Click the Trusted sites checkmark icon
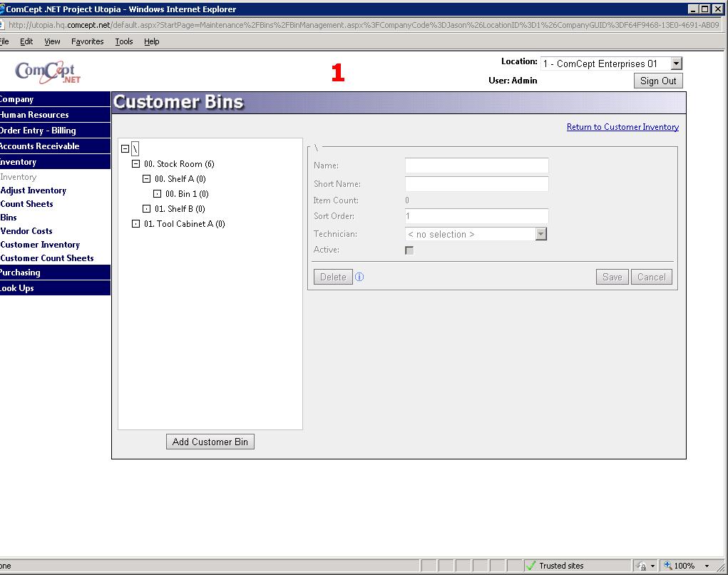 pyautogui.click(x=530, y=566)
